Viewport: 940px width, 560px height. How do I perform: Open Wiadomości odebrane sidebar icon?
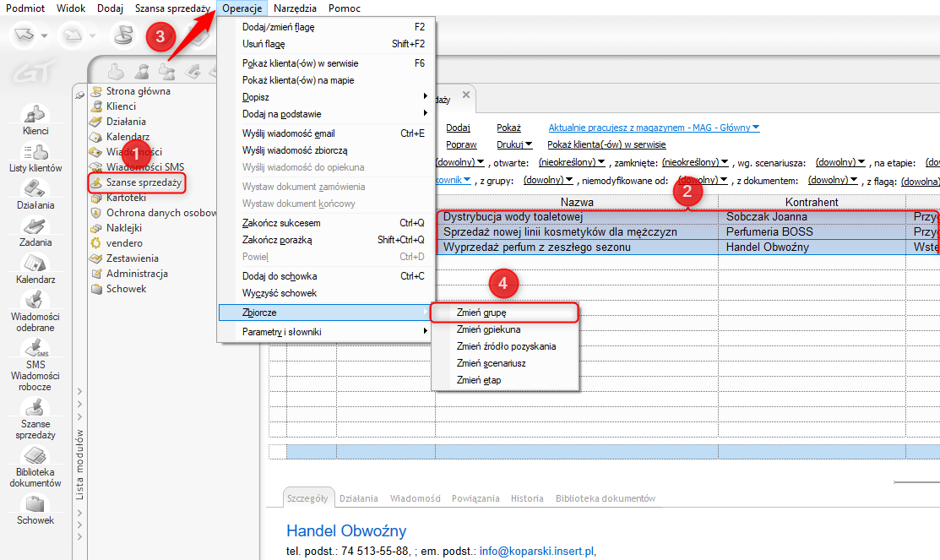(x=35, y=312)
